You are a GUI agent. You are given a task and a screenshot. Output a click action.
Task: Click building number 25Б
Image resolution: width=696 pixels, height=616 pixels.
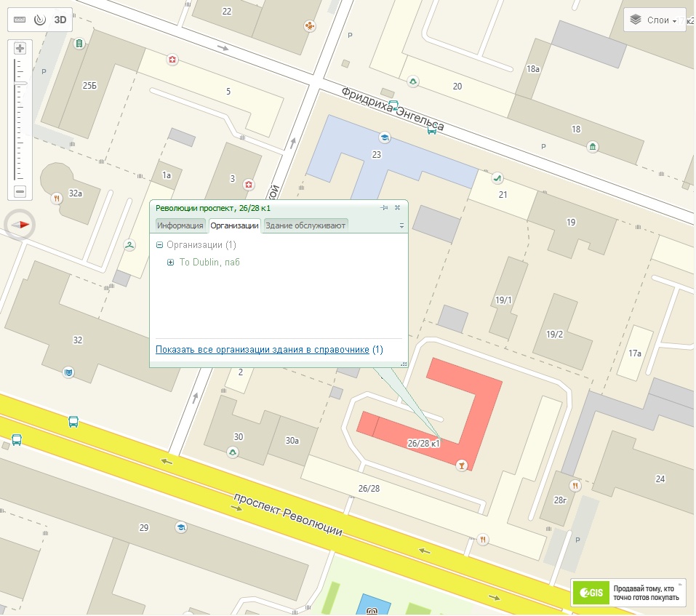89,86
